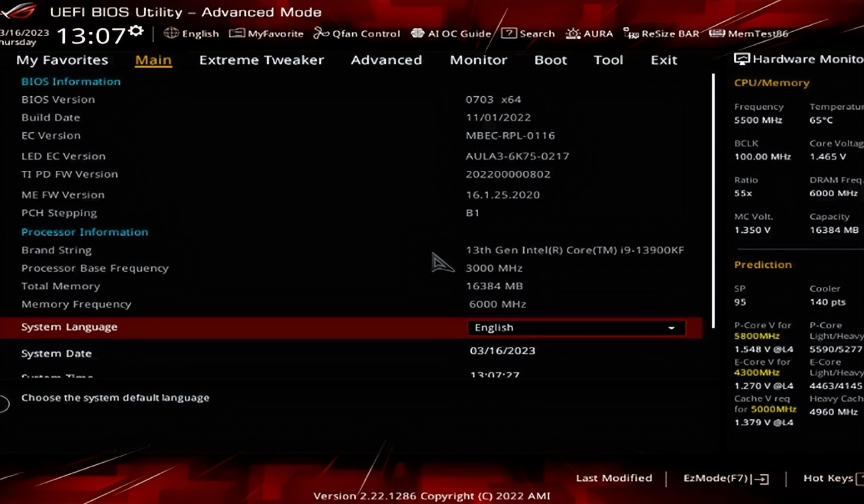Select the Exit tab

click(664, 60)
